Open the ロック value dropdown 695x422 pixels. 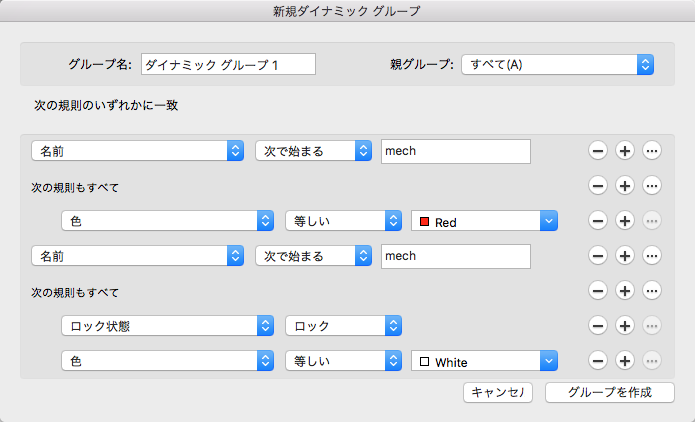343,325
